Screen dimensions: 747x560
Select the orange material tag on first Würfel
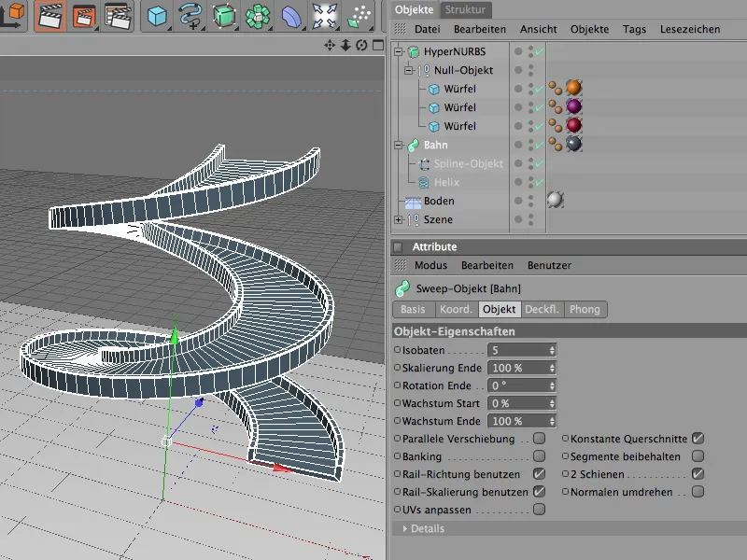point(574,88)
